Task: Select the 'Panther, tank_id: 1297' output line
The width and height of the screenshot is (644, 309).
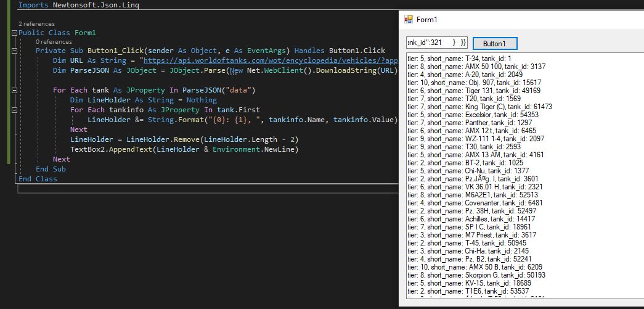Action: (x=470, y=123)
